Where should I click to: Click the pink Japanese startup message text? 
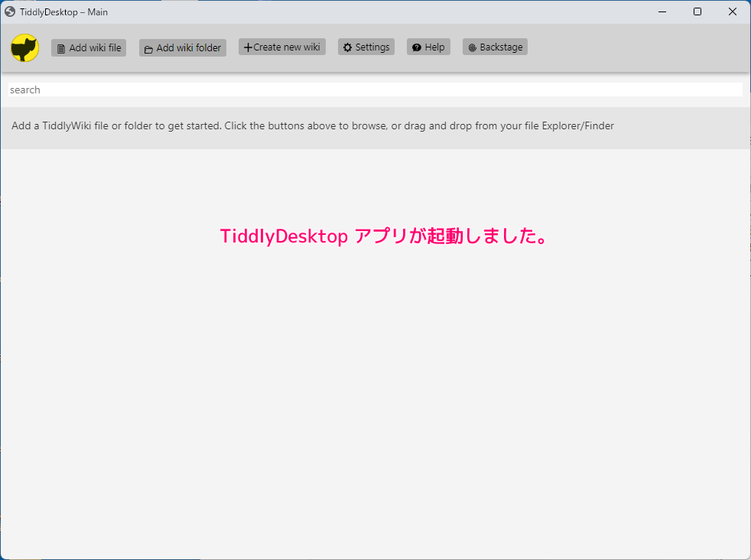(x=383, y=236)
